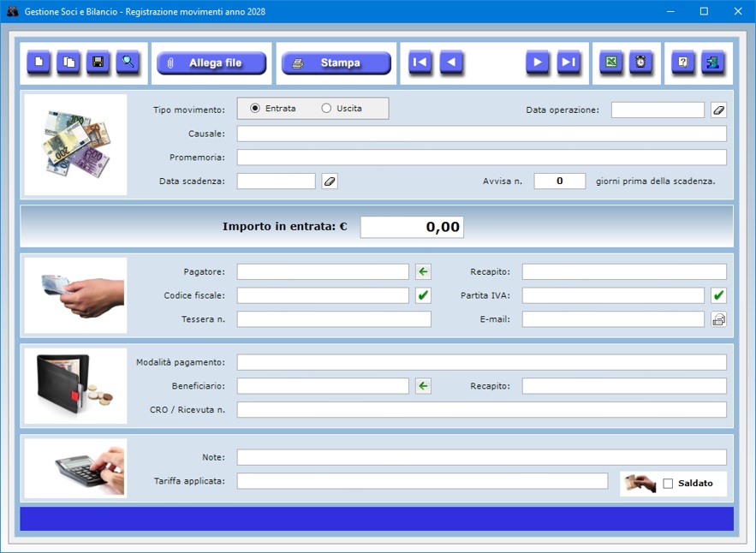Click the black wallet picture
The width and height of the screenshot is (756, 553).
point(75,386)
